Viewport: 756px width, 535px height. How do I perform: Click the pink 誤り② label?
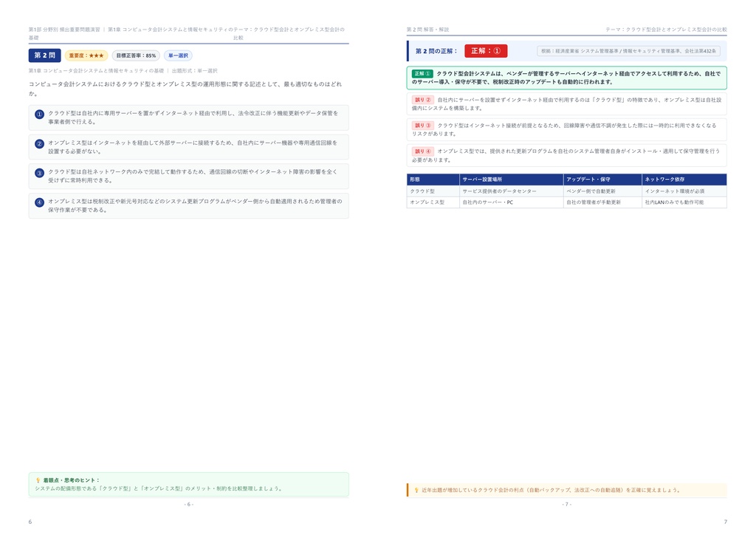click(423, 100)
